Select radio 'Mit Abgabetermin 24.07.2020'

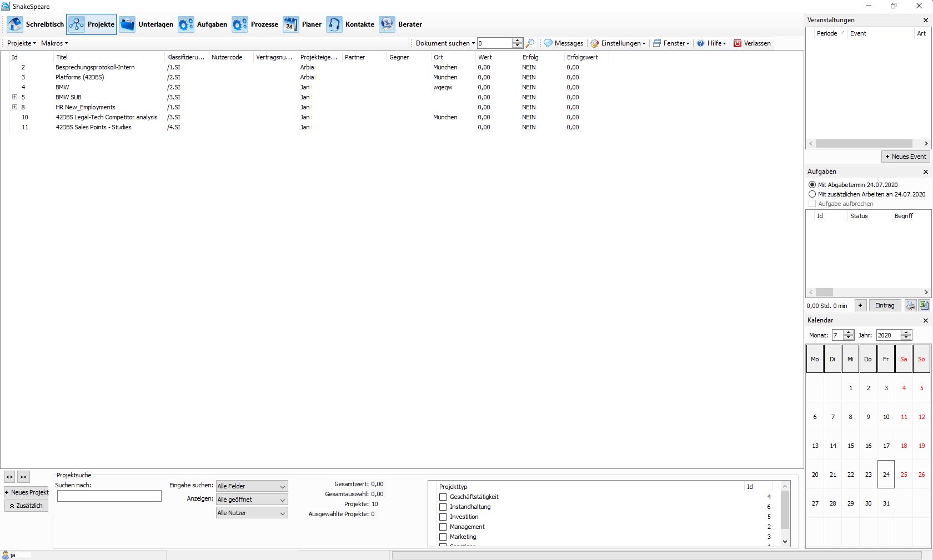tap(812, 184)
